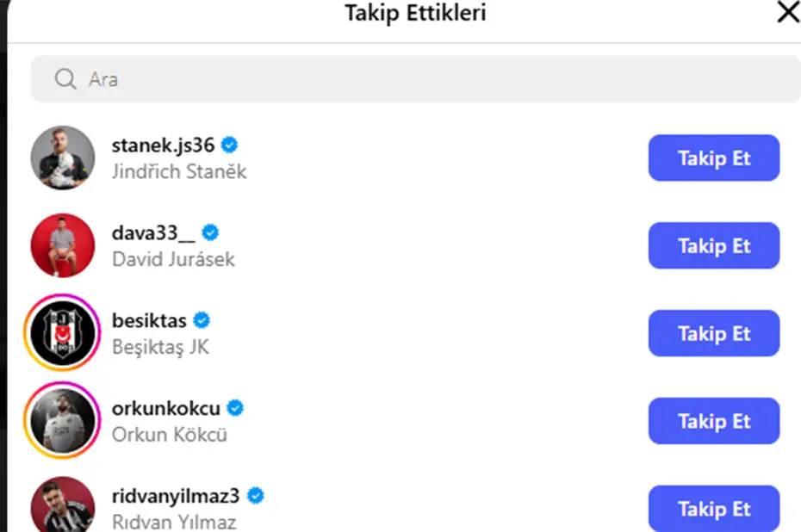Image resolution: width=801 pixels, height=532 pixels.
Task: View Beşiktaş JK story avatar
Action: point(63,333)
